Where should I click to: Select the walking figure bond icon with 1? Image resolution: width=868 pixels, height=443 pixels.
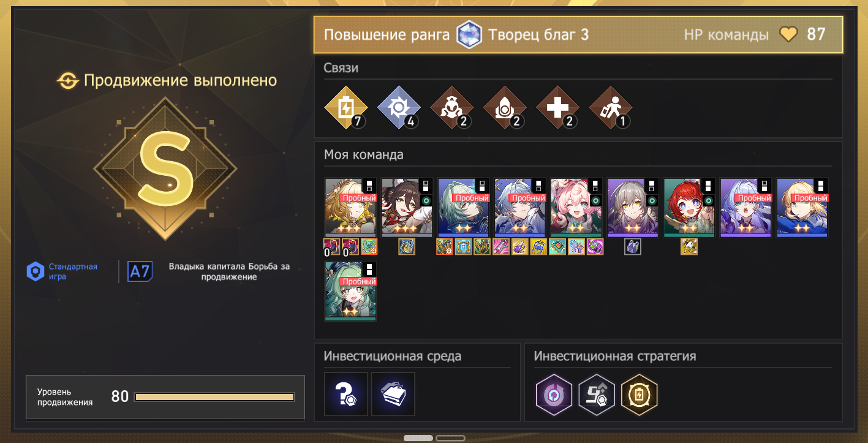(611, 108)
